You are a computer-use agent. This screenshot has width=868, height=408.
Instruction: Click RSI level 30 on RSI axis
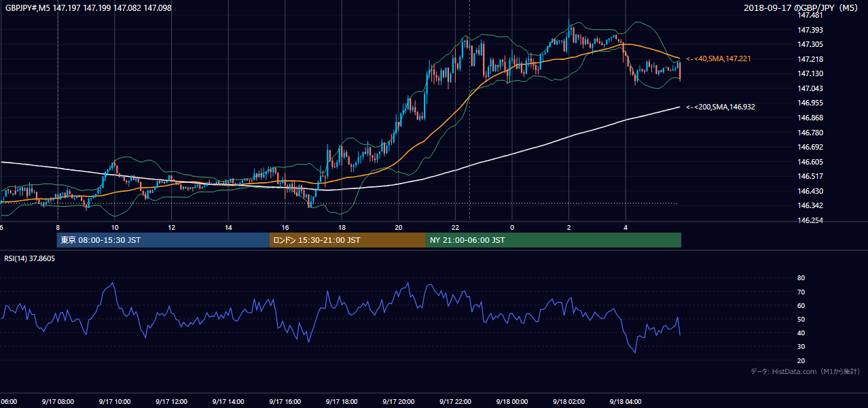[801, 347]
